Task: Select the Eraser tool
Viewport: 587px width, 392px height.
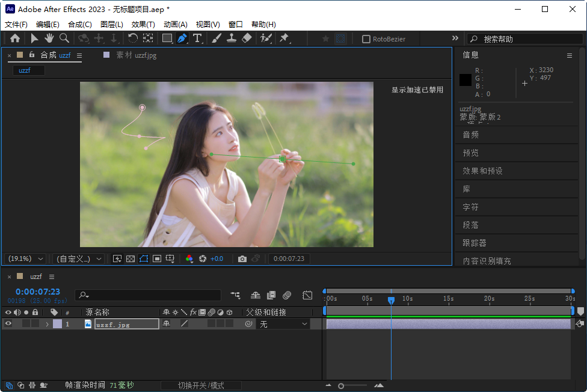Action: point(247,38)
